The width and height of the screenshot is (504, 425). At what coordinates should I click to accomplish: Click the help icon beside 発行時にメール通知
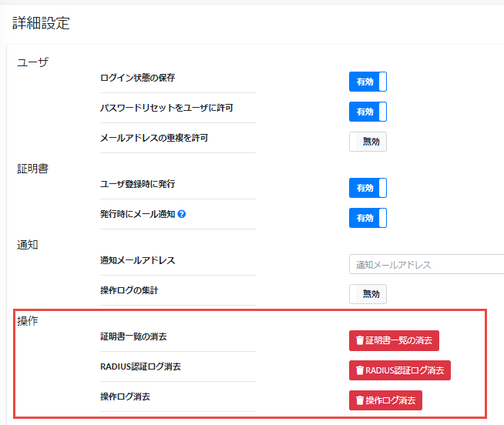point(183,214)
